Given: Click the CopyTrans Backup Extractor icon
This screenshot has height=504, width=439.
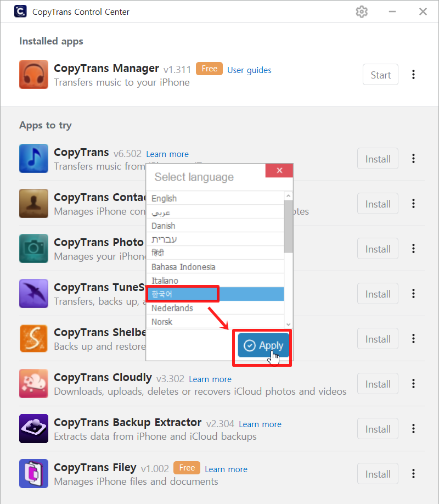Looking at the screenshot, I should coord(33,428).
